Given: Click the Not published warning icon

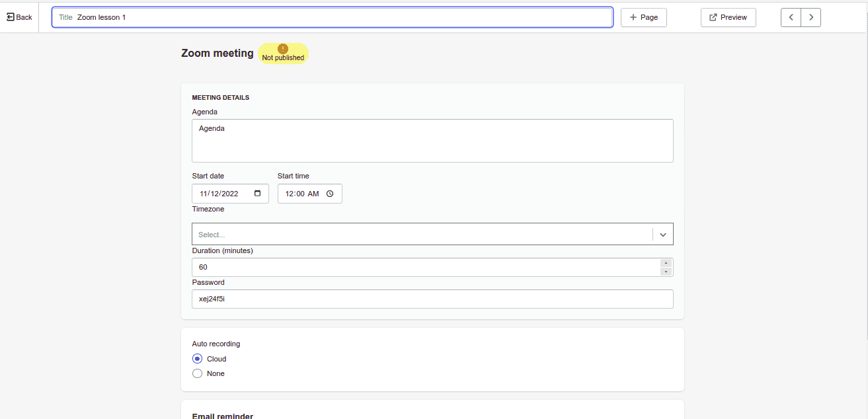Looking at the screenshot, I should 283,49.
